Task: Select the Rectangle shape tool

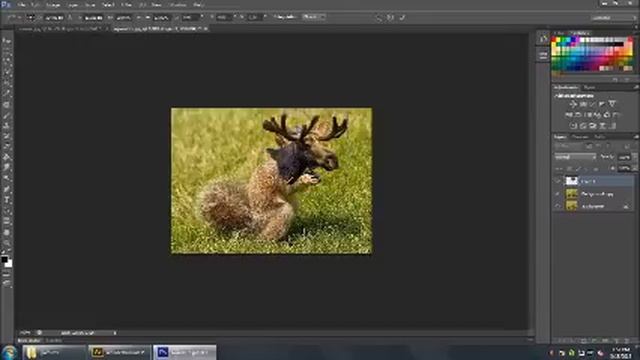Action: 7,221
